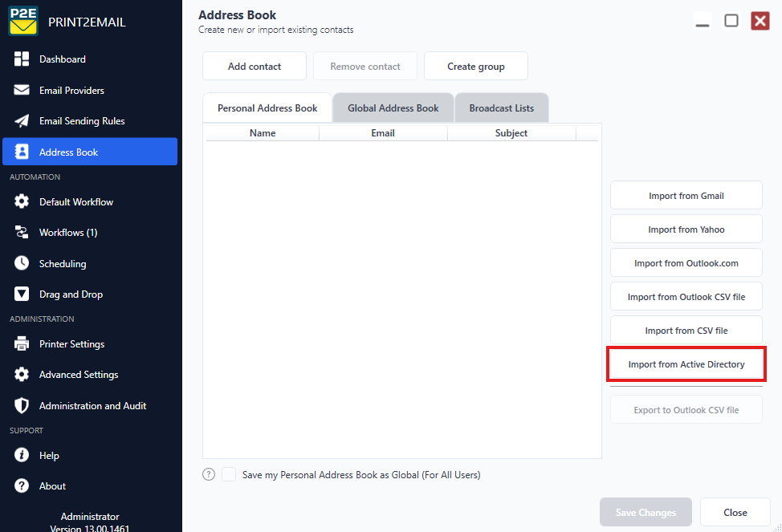
Task: Click the Administration and Audit shield icon
Action: [x=22, y=405]
